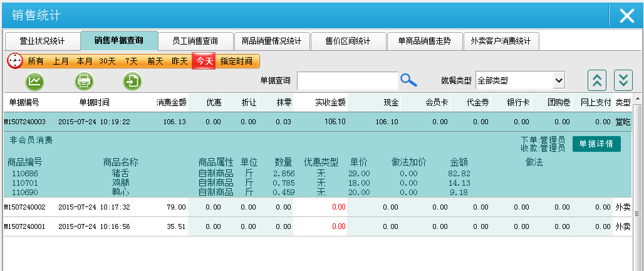Close the 销售统计 window
644x271 pixels.
(x=626, y=16)
